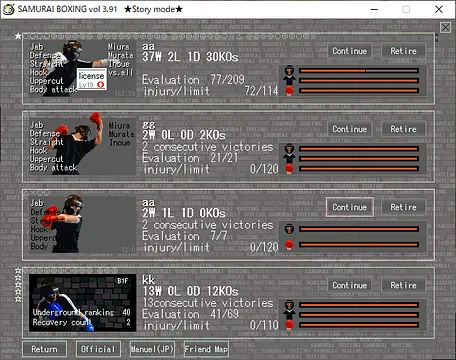Viewport: 456px width, 360px height.
Task: Click body icon in 37W aa stats
Action: pyautogui.click(x=289, y=81)
